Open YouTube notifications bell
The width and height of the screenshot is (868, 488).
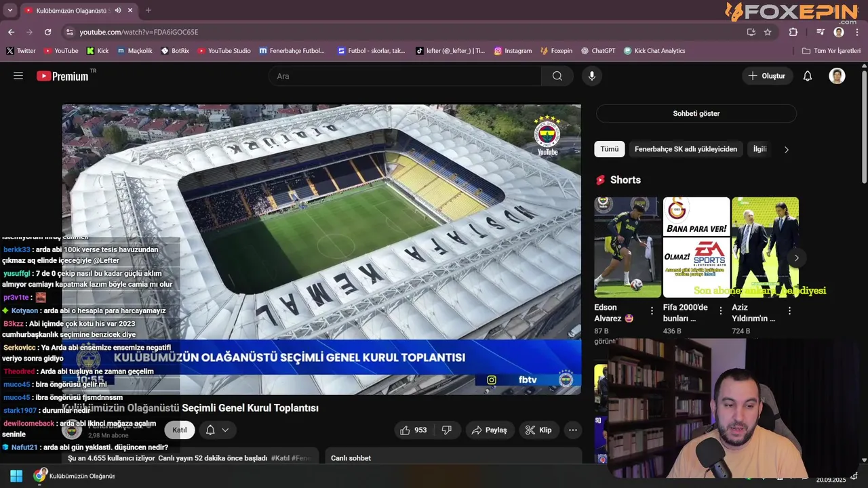(x=808, y=76)
